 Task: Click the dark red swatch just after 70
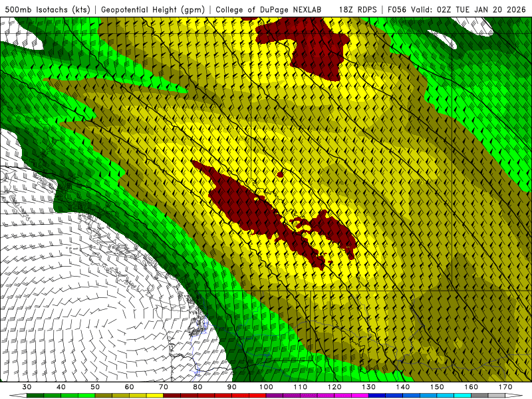172,396
